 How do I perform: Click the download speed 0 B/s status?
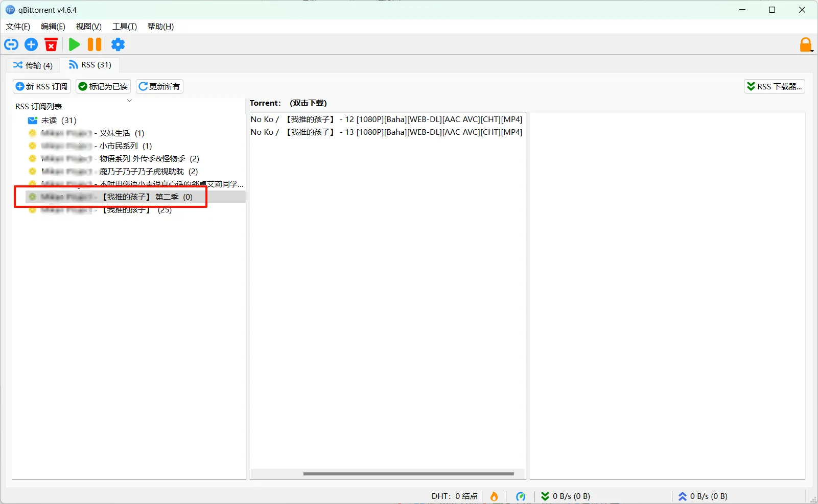[x=566, y=496]
